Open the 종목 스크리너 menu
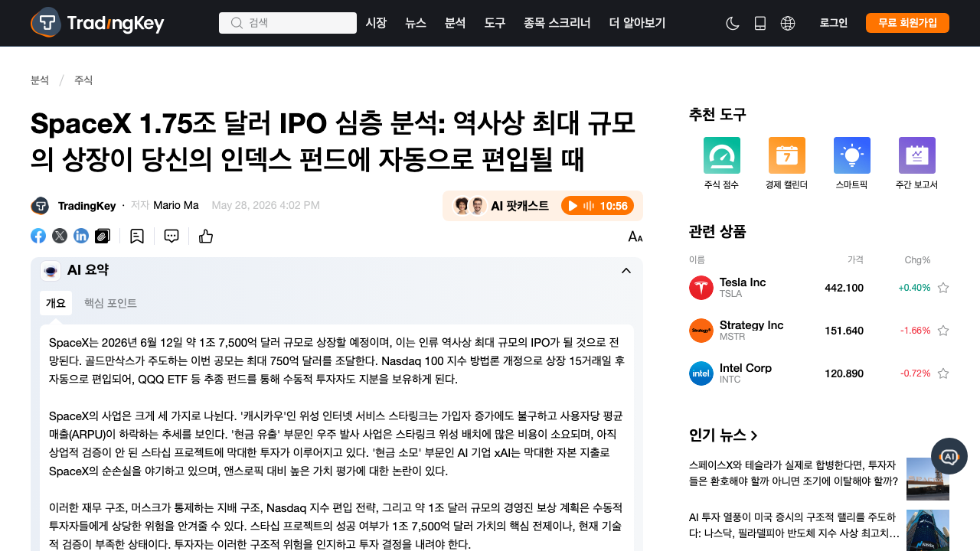 [x=557, y=23]
